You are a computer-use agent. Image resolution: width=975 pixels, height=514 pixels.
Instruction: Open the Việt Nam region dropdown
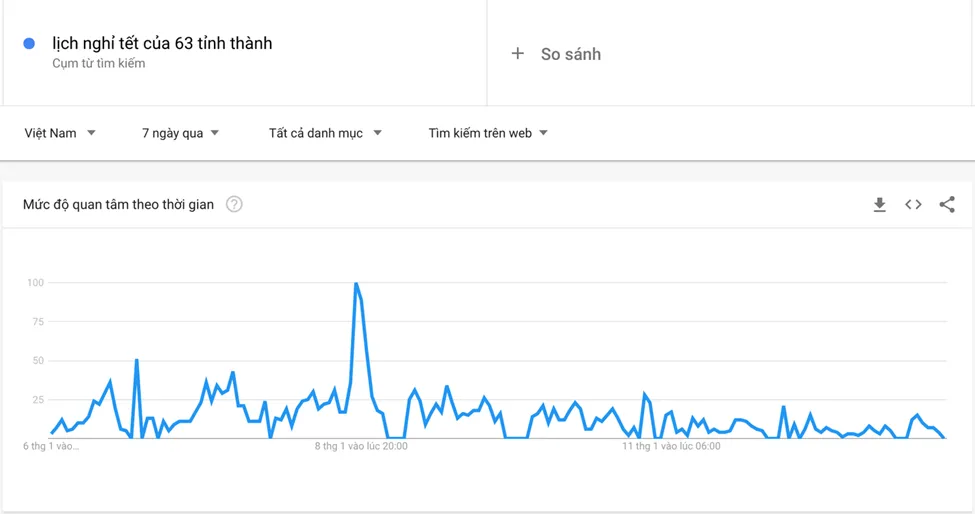(x=60, y=133)
